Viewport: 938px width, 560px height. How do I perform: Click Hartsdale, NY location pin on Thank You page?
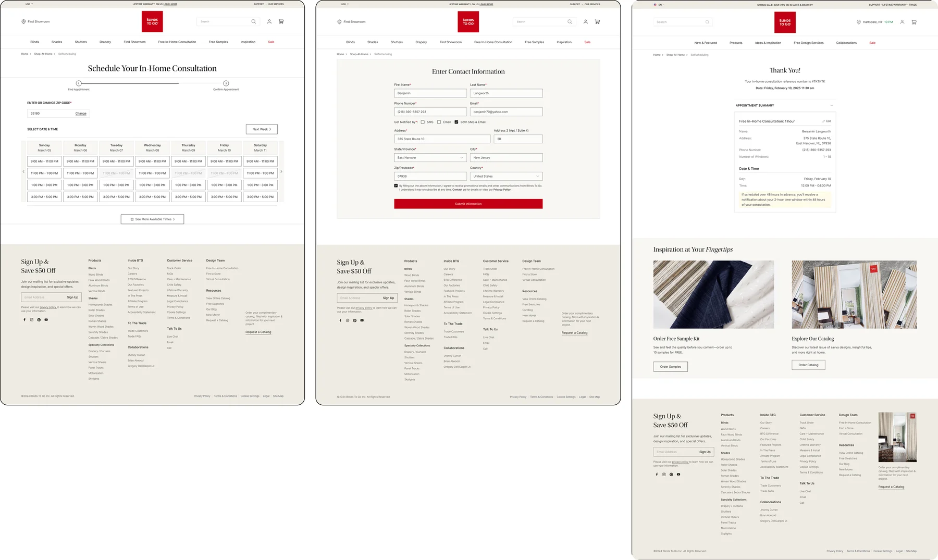click(x=859, y=22)
